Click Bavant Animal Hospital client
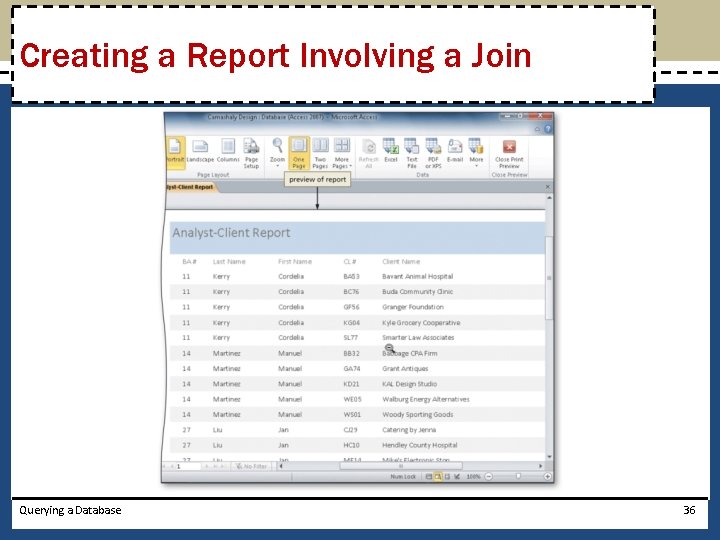The width and height of the screenshot is (720, 540). (x=417, y=276)
